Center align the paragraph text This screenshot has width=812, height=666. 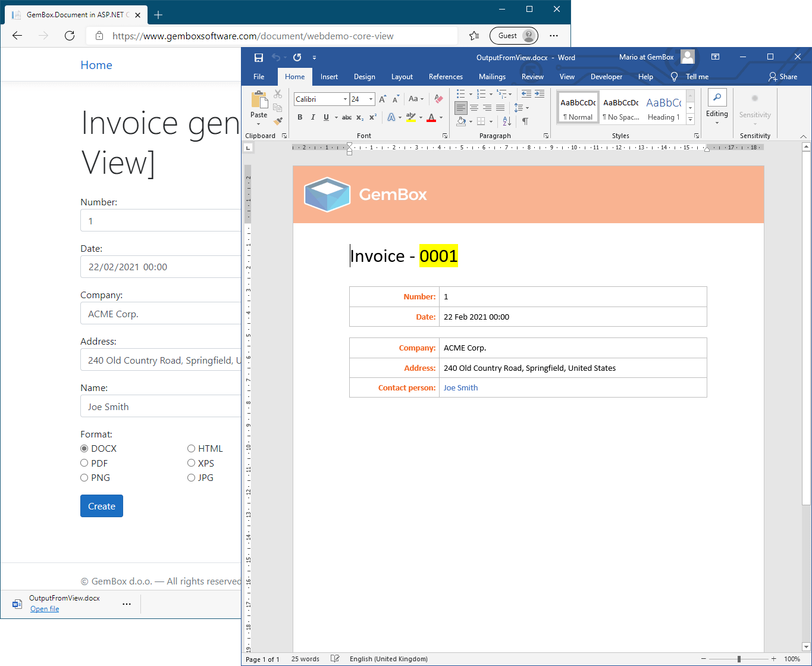tap(474, 108)
